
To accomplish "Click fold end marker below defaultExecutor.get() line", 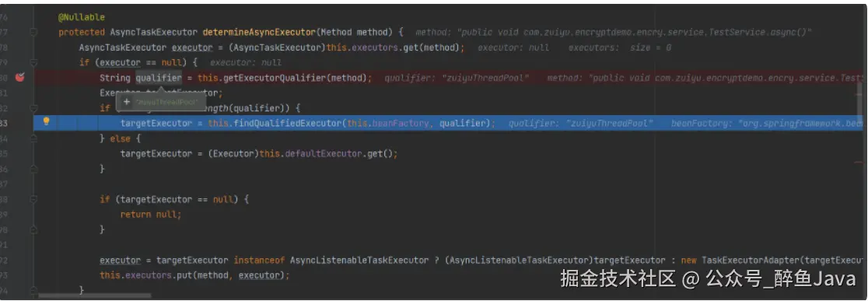I will click(x=33, y=169).
